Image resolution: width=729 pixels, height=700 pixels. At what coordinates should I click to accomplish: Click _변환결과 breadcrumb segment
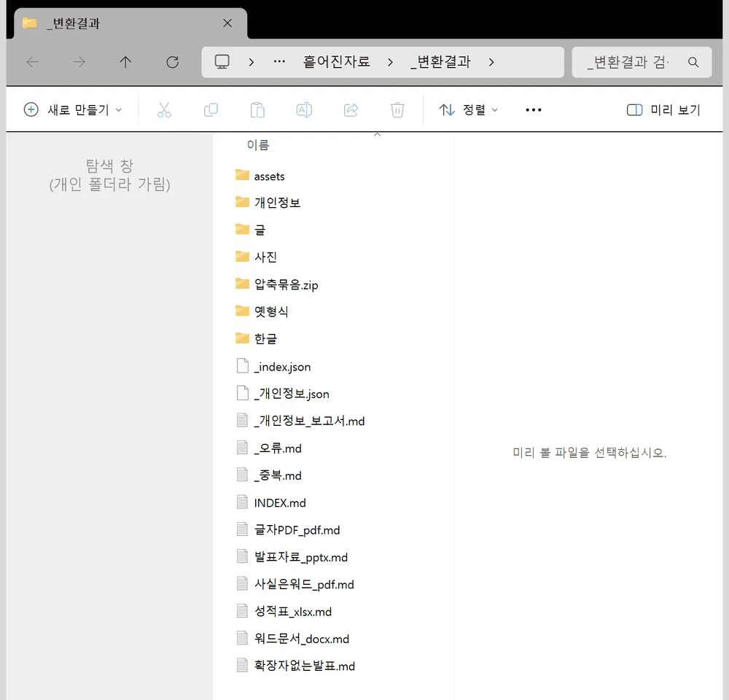point(440,61)
